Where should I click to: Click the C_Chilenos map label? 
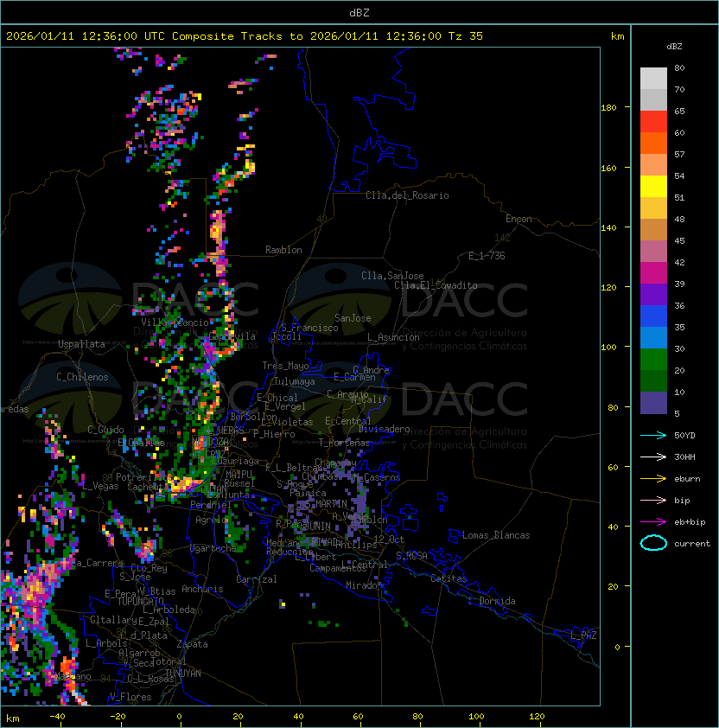[82, 377]
